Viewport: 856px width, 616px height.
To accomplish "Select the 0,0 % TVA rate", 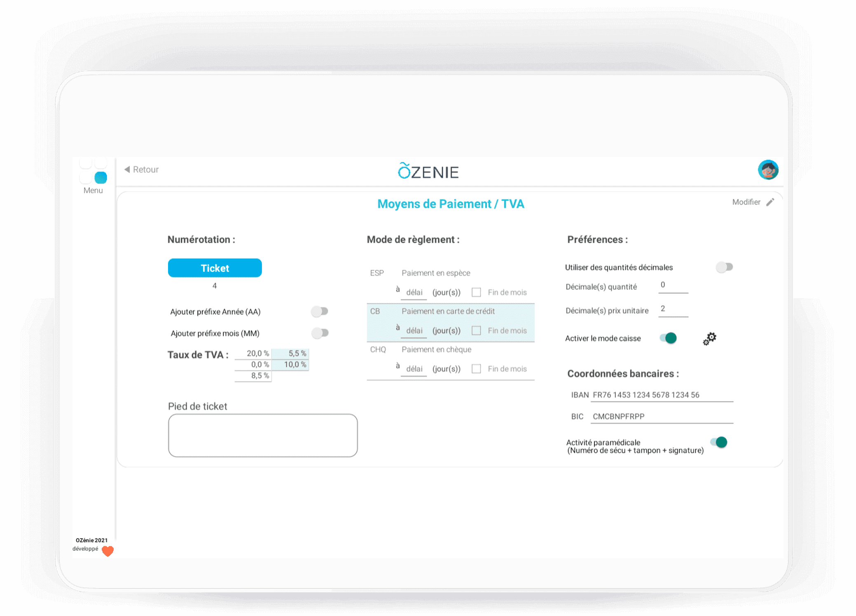I will coord(253,365).
